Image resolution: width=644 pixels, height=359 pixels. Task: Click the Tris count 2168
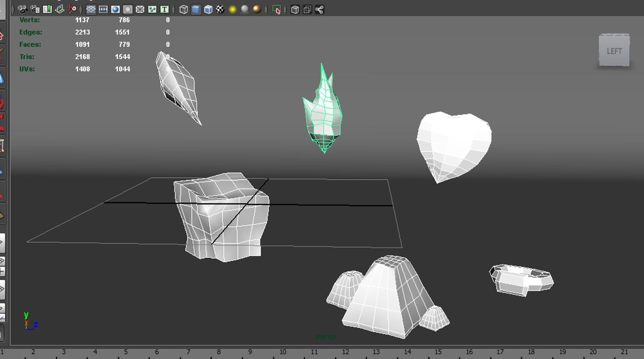tap(83, 57)
